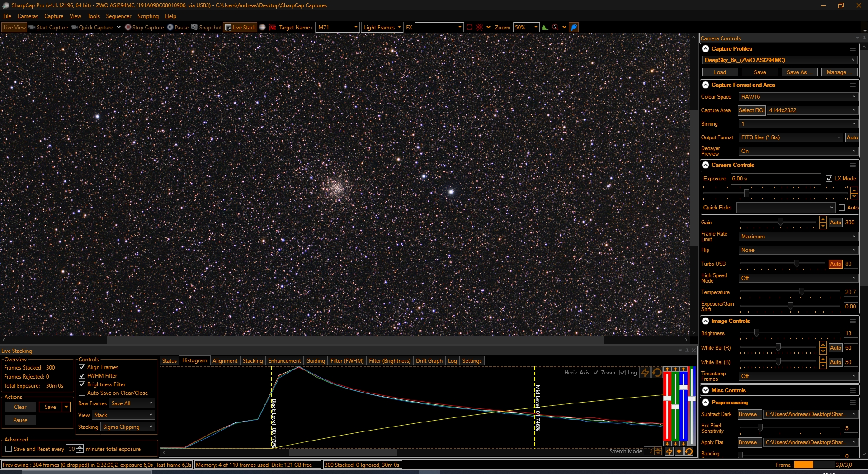Open the Zoom 50% dropdown
This screenshot has height=474, width=868.
[526, 27]
